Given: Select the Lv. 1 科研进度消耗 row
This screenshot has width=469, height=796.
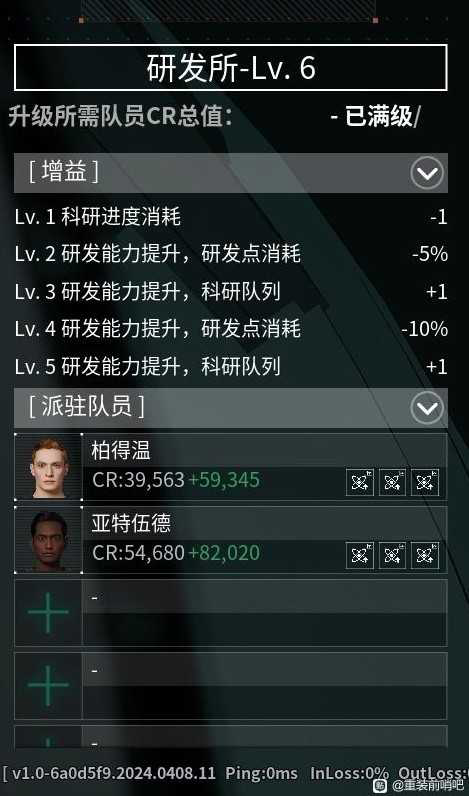Looking at the screenshot, I should 231,218.
